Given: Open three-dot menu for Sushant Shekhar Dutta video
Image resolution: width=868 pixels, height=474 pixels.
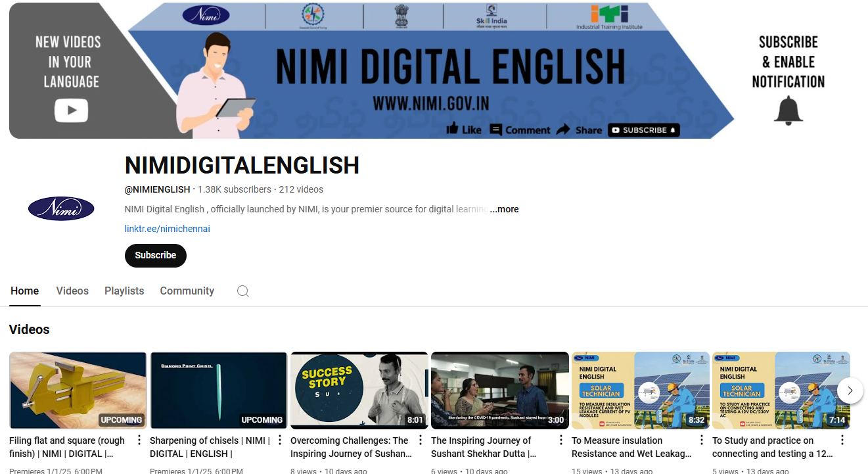Looking at the screenshot, I should pos(561,440).
